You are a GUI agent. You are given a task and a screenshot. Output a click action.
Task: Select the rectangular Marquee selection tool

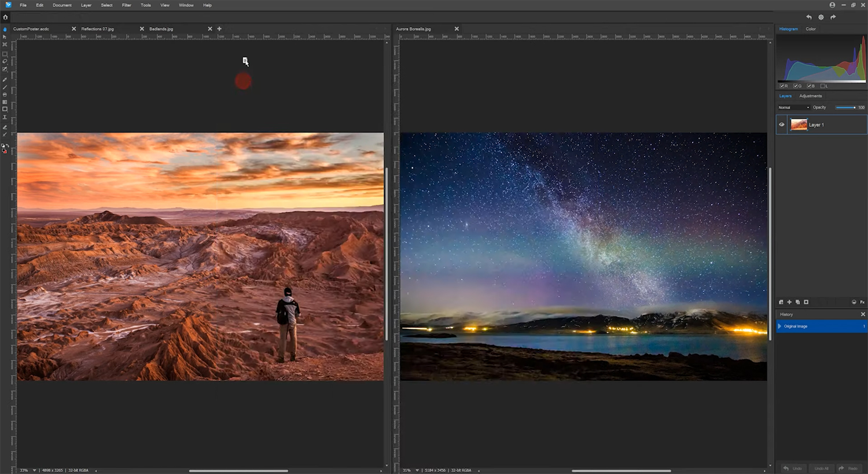pyautogui.click(x=5, y=54)
